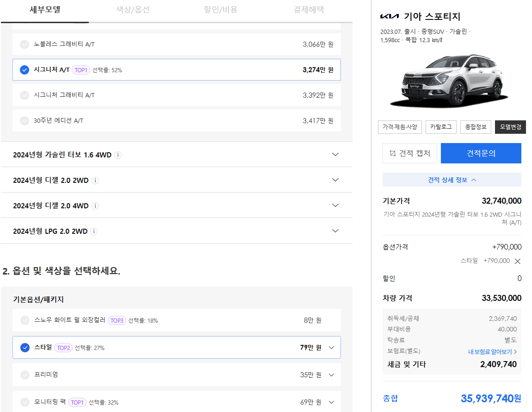
Task: Switch to the 색상/옵션 tab
Action: coord(133,10)
